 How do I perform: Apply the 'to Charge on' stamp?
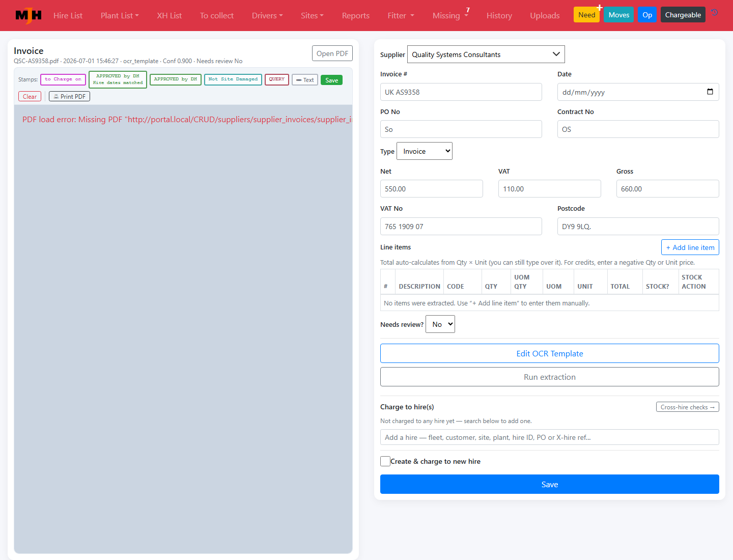tap(63, 79)
